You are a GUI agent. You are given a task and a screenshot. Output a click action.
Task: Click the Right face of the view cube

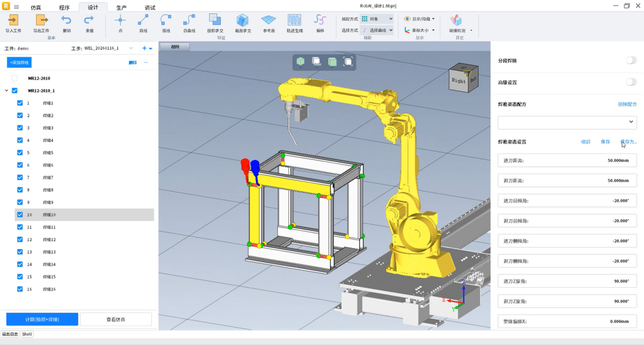458,81
